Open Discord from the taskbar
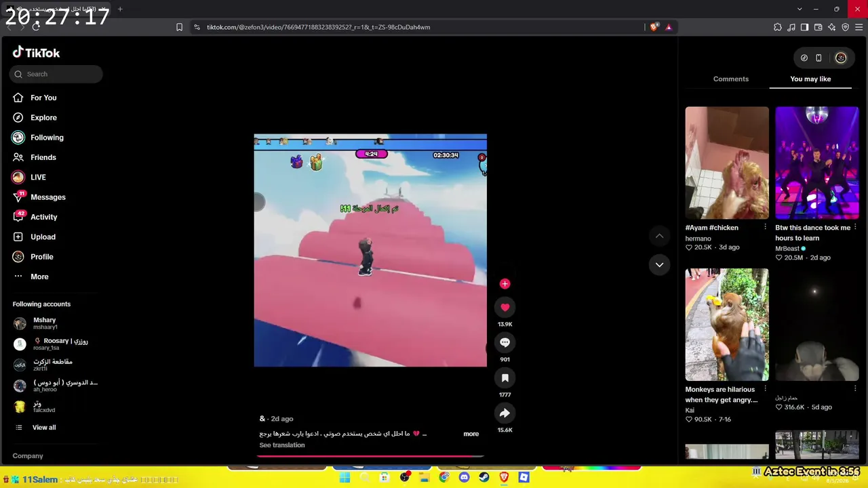868x488 pixels. tap(464, 478)
